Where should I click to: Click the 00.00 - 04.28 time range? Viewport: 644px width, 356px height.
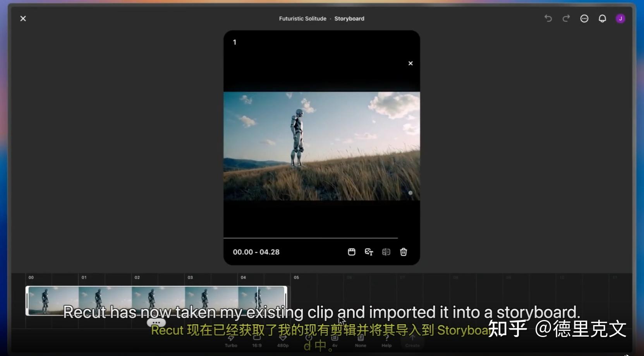256,252
